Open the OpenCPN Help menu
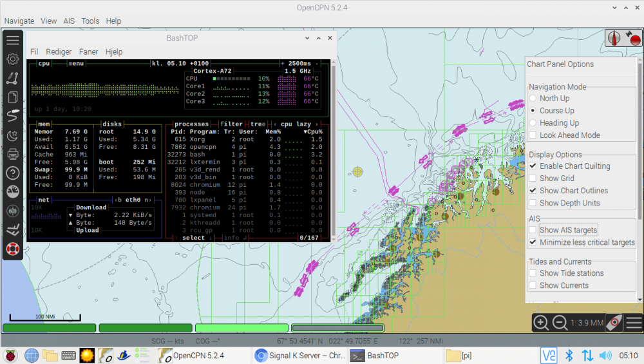644x364 pixels. tap(113, 21)
